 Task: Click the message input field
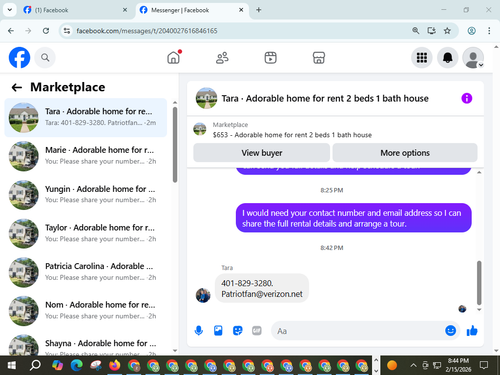(x=358, y=331)
